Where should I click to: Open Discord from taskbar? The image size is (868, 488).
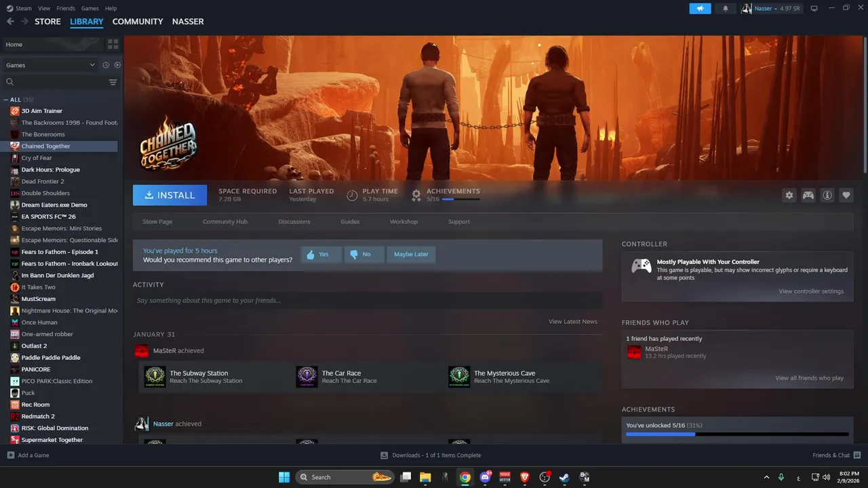[x=485, y=477]
